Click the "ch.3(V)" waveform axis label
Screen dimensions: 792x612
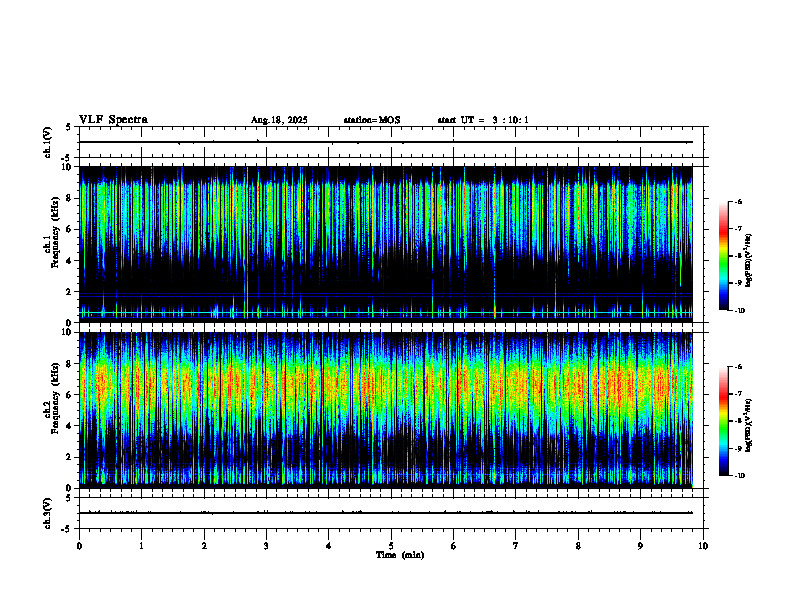click(x=47, y=513)
